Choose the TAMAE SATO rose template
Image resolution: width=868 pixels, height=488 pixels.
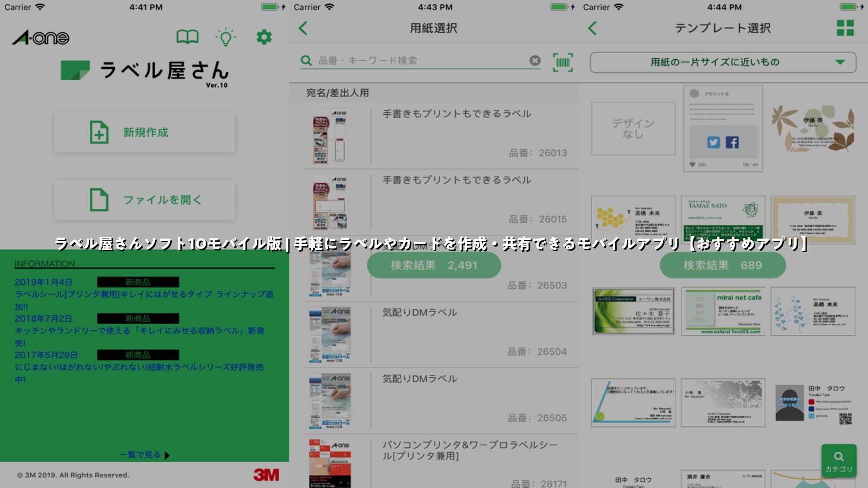[x=723, y=220]
